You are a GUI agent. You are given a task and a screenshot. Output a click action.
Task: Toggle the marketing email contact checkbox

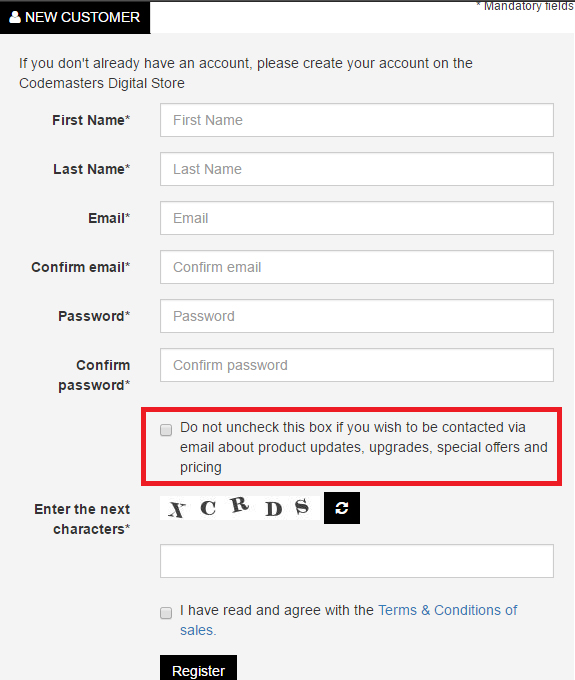pyautogui.click(x=166, y=430)
